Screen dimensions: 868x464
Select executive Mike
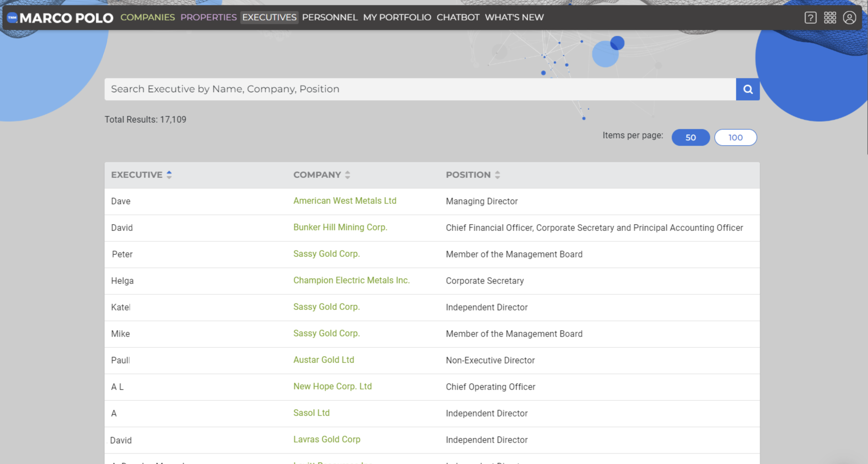(120, 334)
